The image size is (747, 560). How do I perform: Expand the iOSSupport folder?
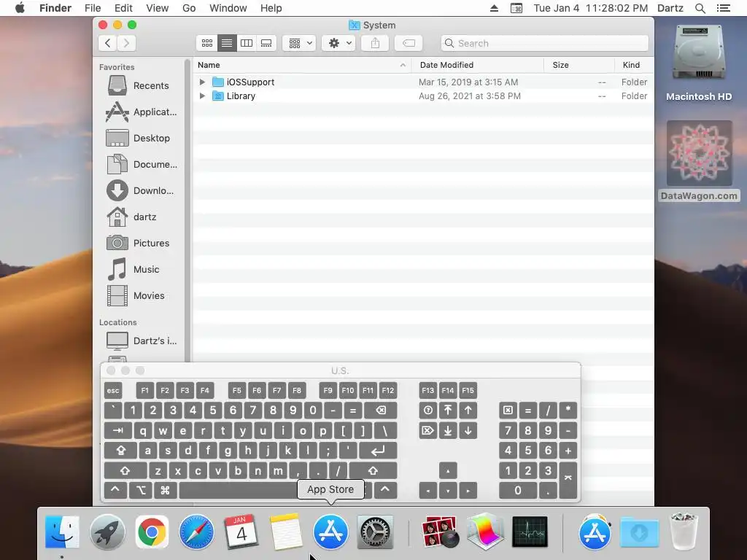click(x=202, y=82)
